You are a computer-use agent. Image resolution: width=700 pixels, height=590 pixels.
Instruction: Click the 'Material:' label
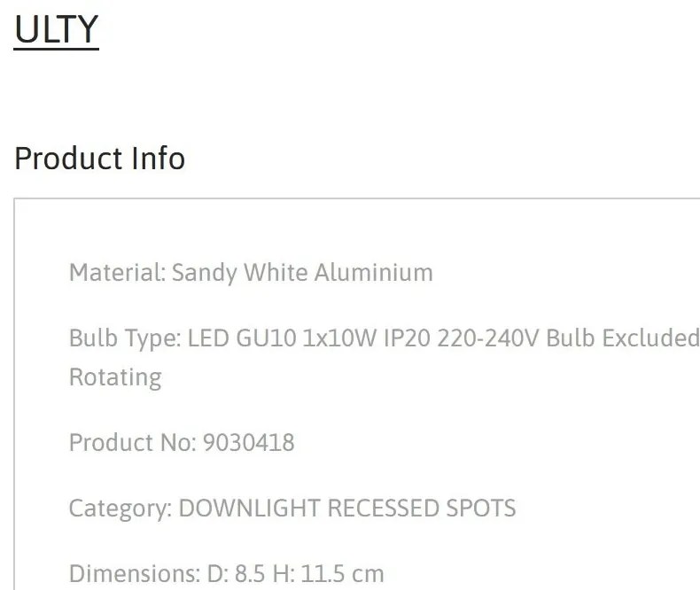(x=118, y=272)
